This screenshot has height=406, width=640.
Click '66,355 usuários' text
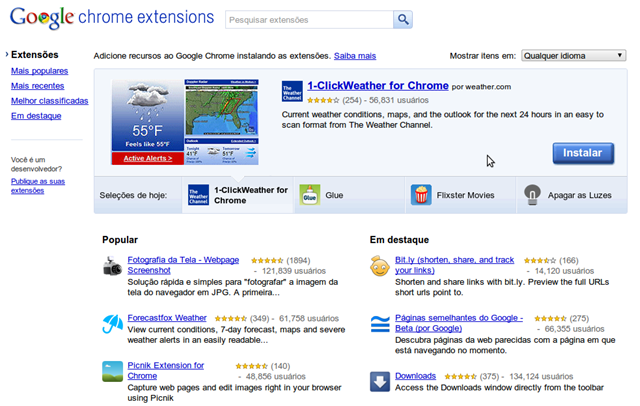pyautogui.click(x=575, y=329)
